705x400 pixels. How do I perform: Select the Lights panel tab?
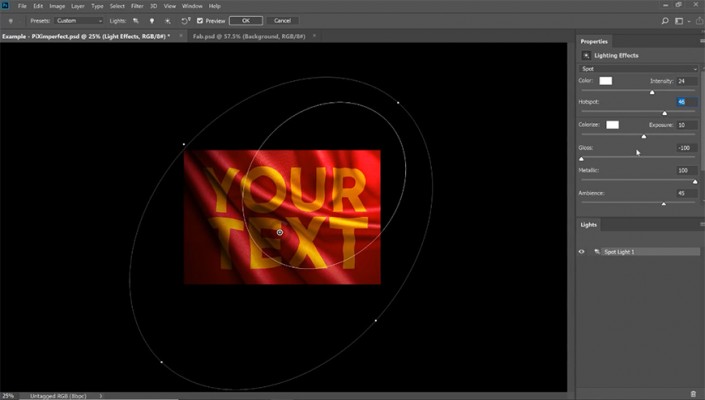tap(588, 225)
